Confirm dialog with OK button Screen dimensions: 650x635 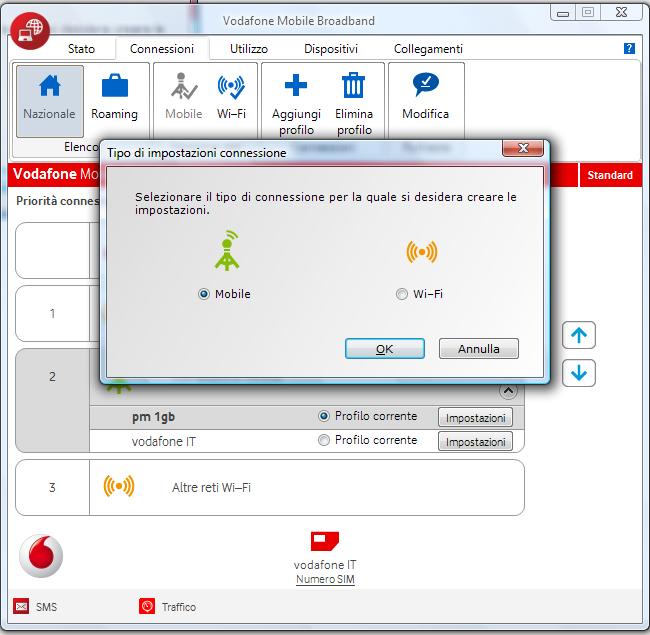tap(385, 349)
